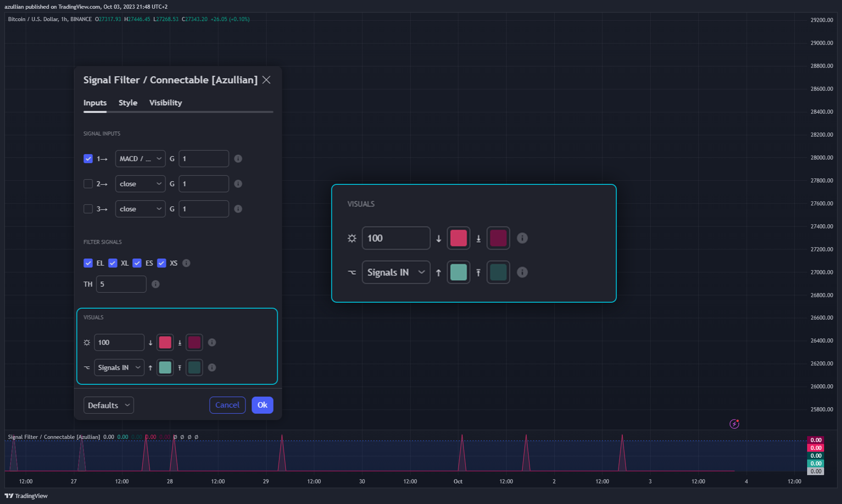This screenshot has width=842, height=504.
Task: Click the Oct date label on time axis
Action: [458, 482]
